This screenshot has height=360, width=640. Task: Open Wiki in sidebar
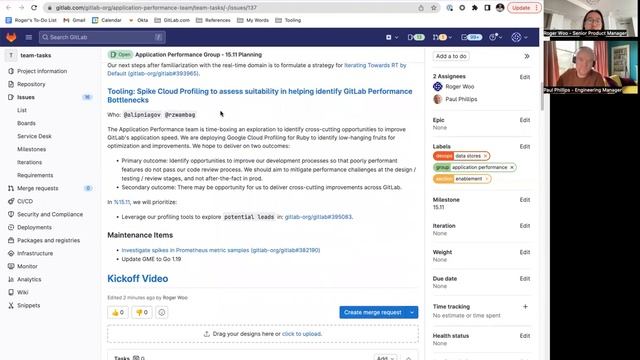(x=22, y=292)
